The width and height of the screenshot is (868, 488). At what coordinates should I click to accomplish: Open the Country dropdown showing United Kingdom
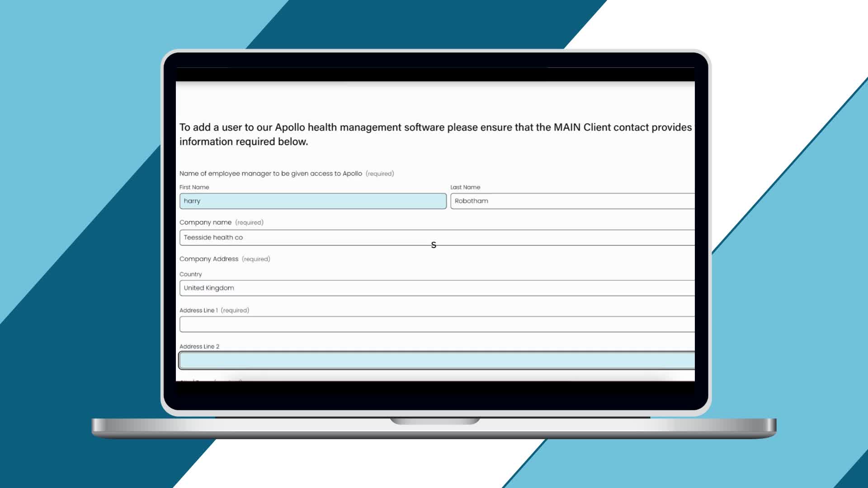pyautogui.click(x=437, y=288)
